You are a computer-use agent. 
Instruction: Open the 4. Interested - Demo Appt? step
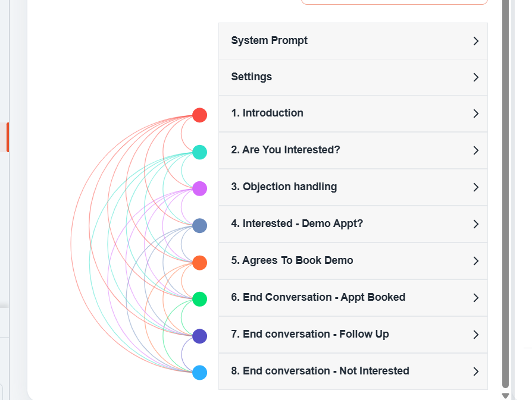353,223
